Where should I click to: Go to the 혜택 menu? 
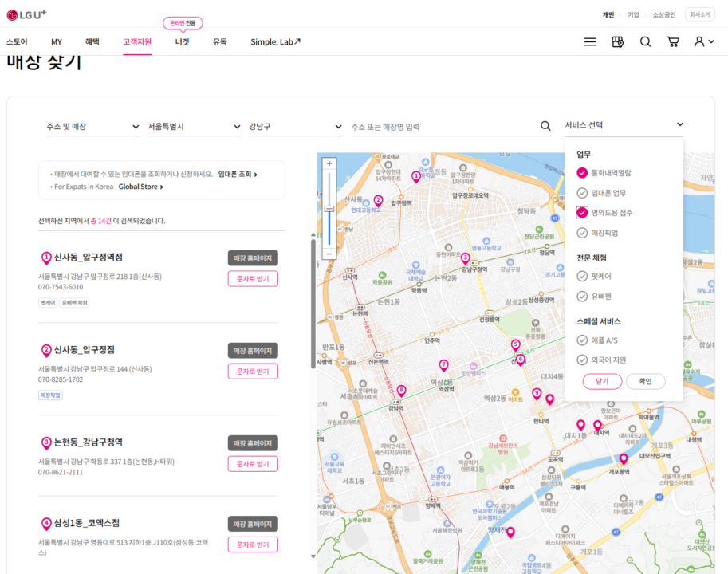[92, 41]
